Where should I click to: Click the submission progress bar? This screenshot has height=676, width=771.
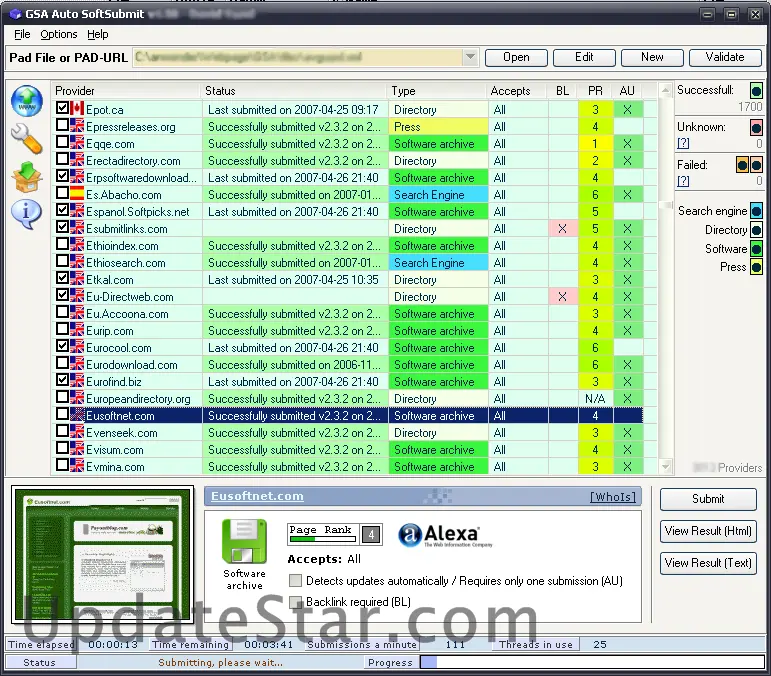pyautogui.click(x=592, y=662)
